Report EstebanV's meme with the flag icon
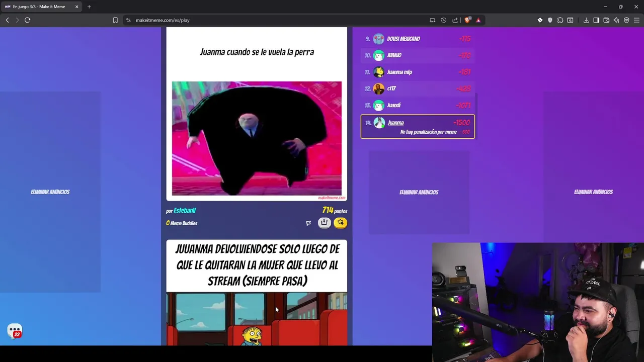The height and width of the screenshot is (362, 644). point(308,223)
